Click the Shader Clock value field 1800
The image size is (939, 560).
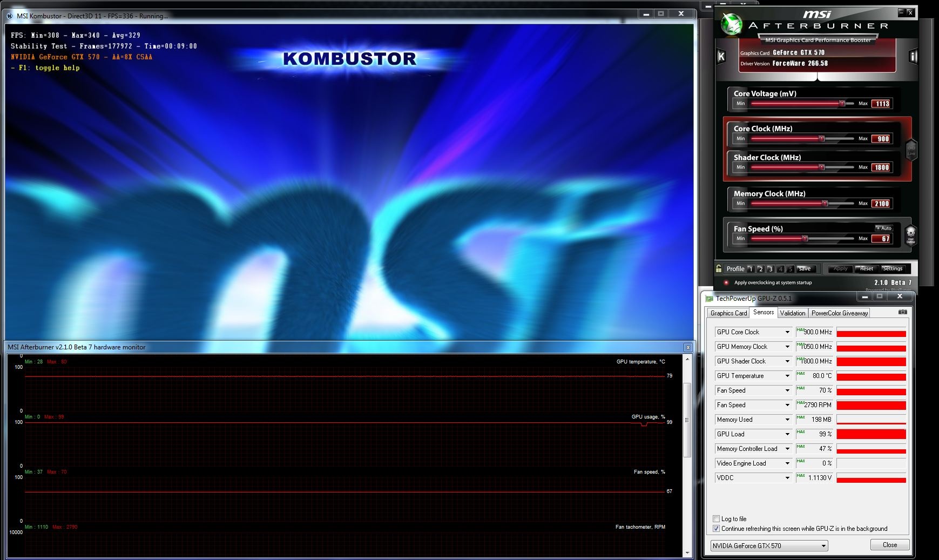pos(881,167)
